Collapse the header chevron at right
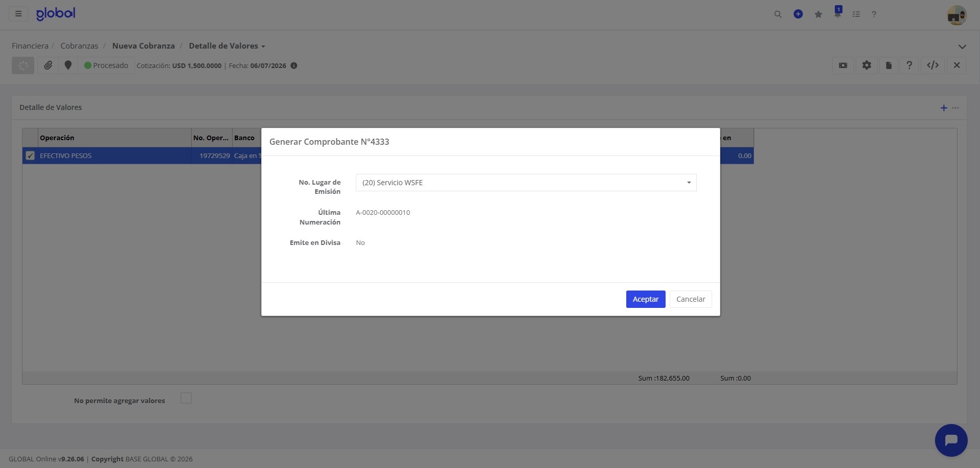Image resolution: width=980 pixels, height=468 pixels. point(962,47)
